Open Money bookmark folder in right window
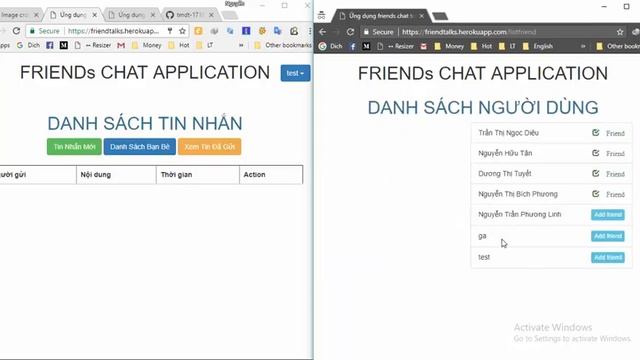This screenshot has width=640, height=360. coord(449,46)
